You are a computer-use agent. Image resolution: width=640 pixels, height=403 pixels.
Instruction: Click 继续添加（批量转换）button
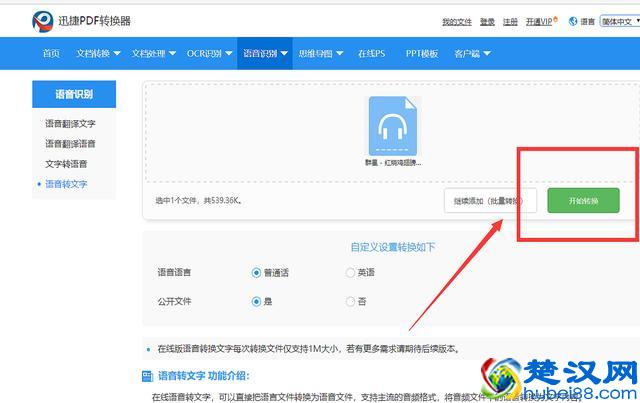[490, 200]
